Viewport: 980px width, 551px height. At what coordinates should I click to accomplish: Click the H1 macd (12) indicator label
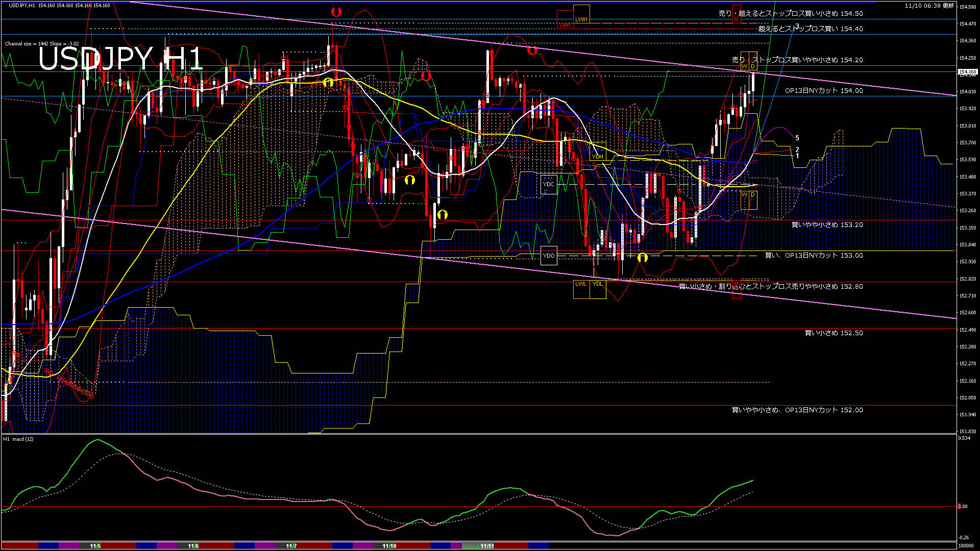click(x=18, y=438)
